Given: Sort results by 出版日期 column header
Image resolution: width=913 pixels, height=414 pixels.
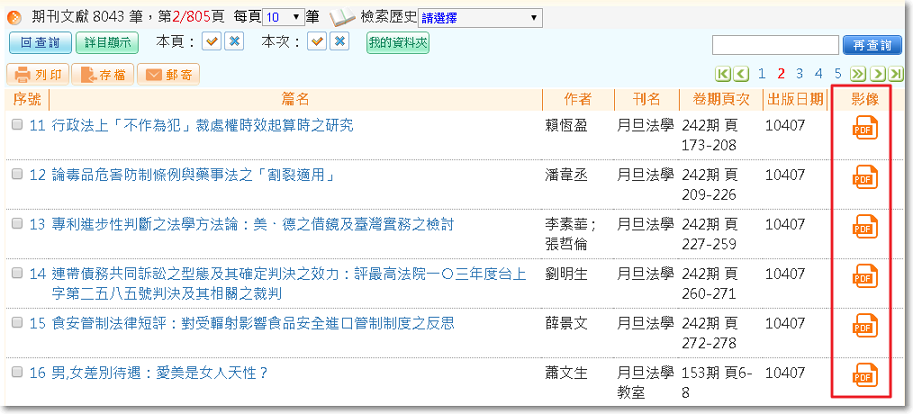Looking at the screenshot, I should [795, 99].
